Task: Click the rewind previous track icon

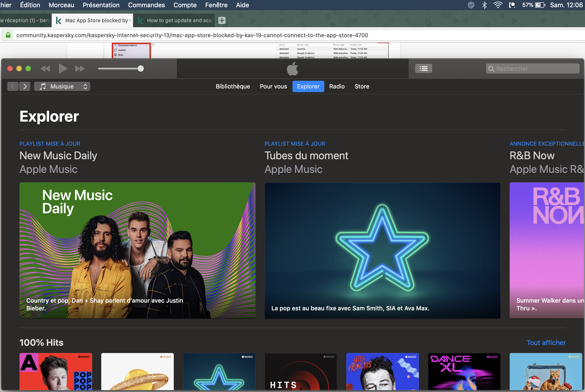Action: coord(45,69)
